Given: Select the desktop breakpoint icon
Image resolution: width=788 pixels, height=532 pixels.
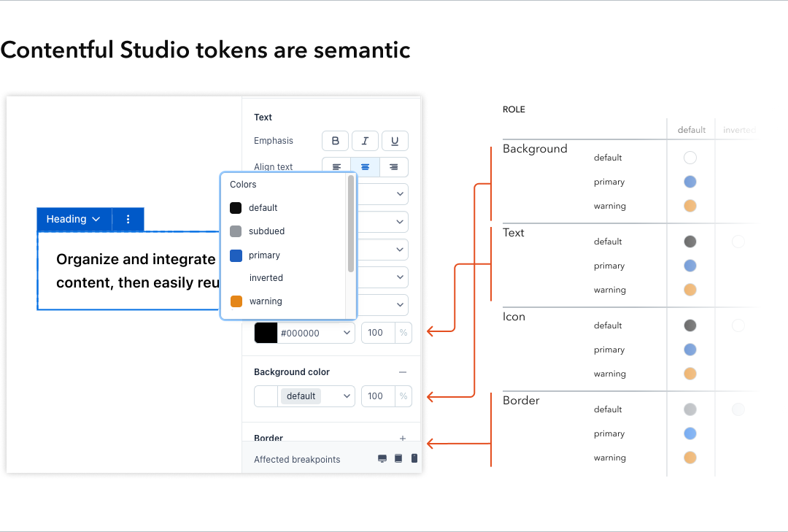Looking at the screenshot, I should [x=382, y=458].
